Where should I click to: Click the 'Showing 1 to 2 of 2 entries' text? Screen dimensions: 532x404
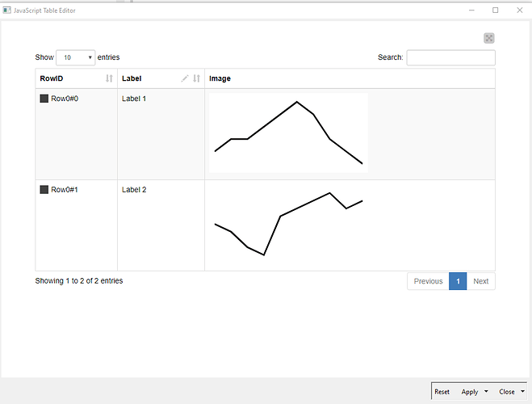(79, 280)
